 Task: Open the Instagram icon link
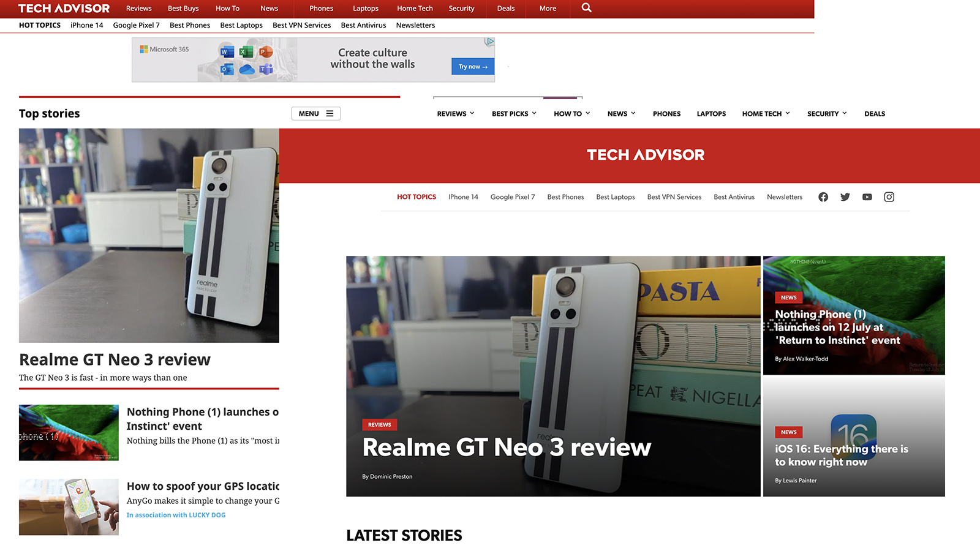coord(889,197)
